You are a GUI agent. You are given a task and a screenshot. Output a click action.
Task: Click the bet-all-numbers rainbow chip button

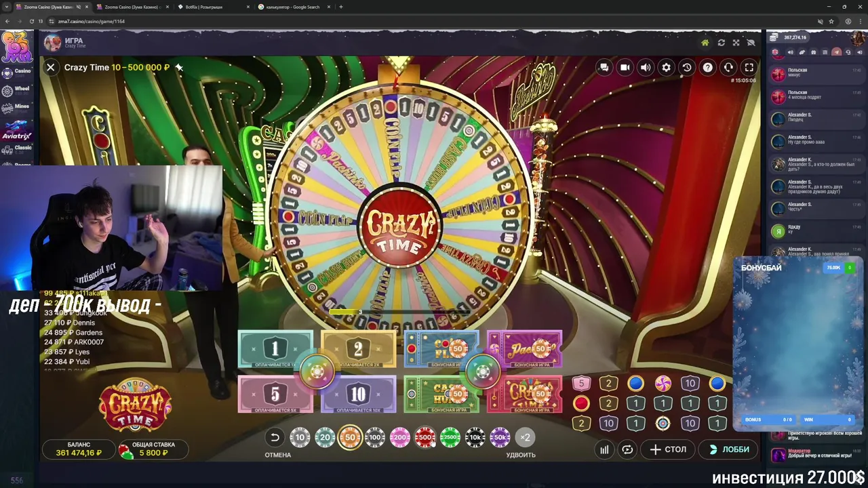pyautogui.click(x=317, y=372)
